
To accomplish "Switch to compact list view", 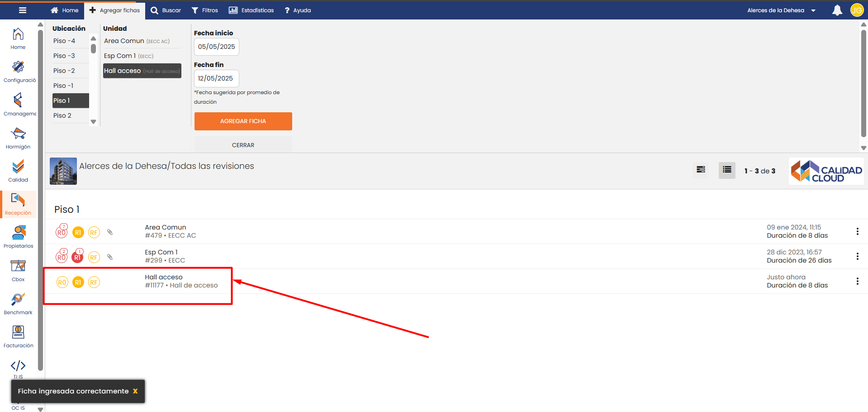I will click(x=727, y=170).
